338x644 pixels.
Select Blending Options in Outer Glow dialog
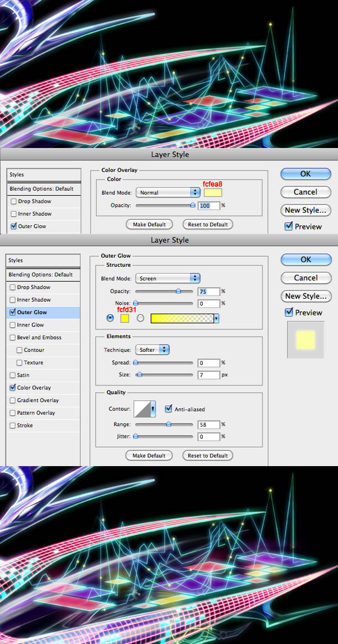pos(43,275)
